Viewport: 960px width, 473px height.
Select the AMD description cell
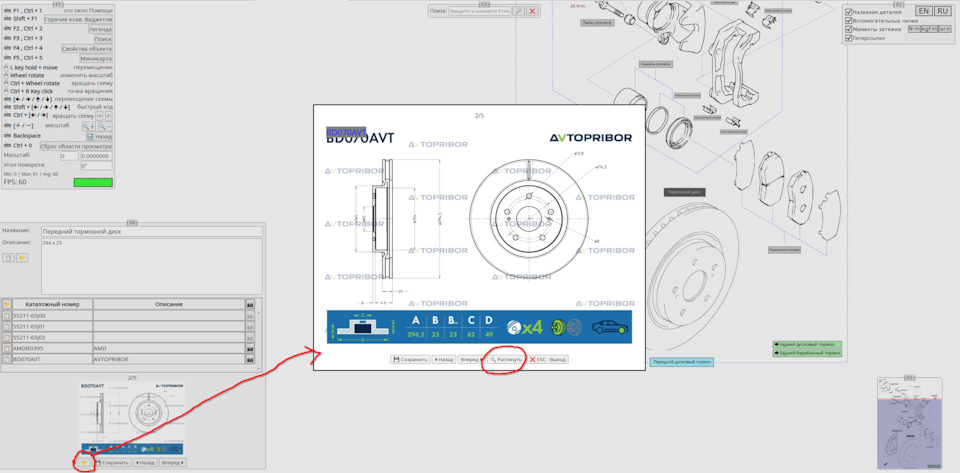point(168,348)
